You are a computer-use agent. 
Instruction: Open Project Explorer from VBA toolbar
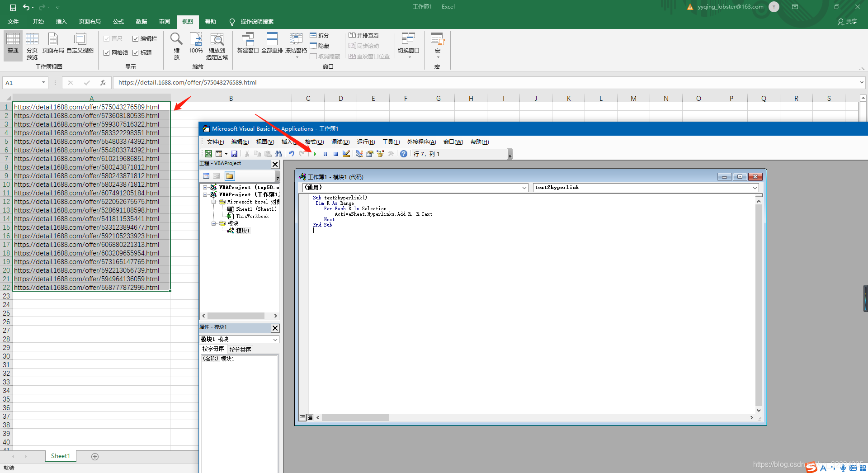[359, 154]
